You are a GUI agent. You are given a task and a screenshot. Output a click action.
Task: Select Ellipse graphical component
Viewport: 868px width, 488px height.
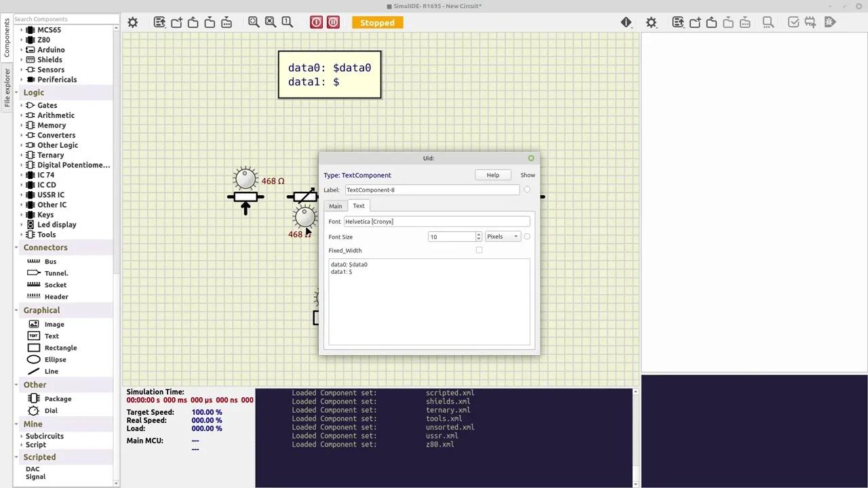(x=55, y=359)
